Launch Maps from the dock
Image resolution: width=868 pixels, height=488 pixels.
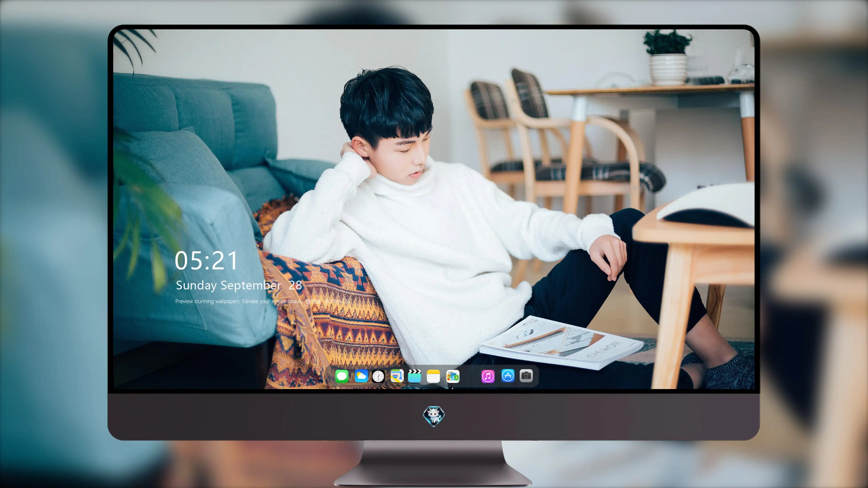click(x=397, y=376)
